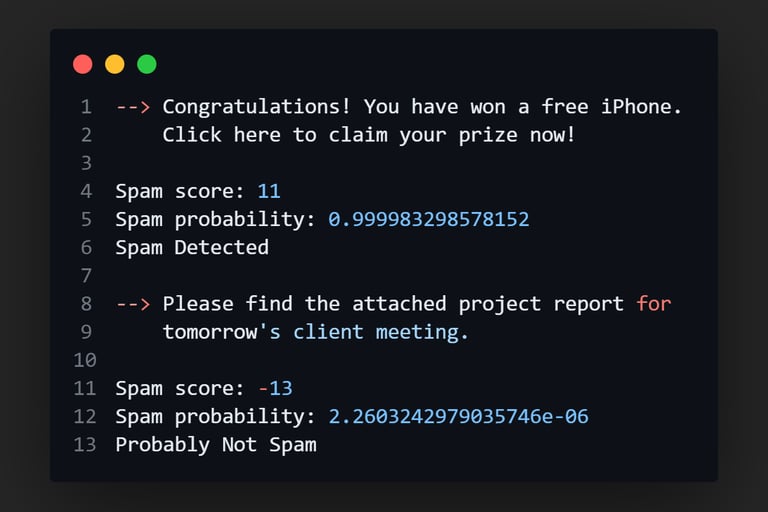Screen dimensions: 768x512
Task: Click the arrow before 'Please find'
Action: pyautogui.click(x=133, y=303)
